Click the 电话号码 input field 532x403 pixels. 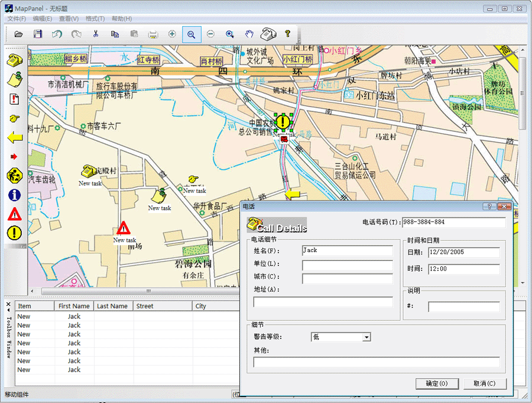(x=453, y=223)
